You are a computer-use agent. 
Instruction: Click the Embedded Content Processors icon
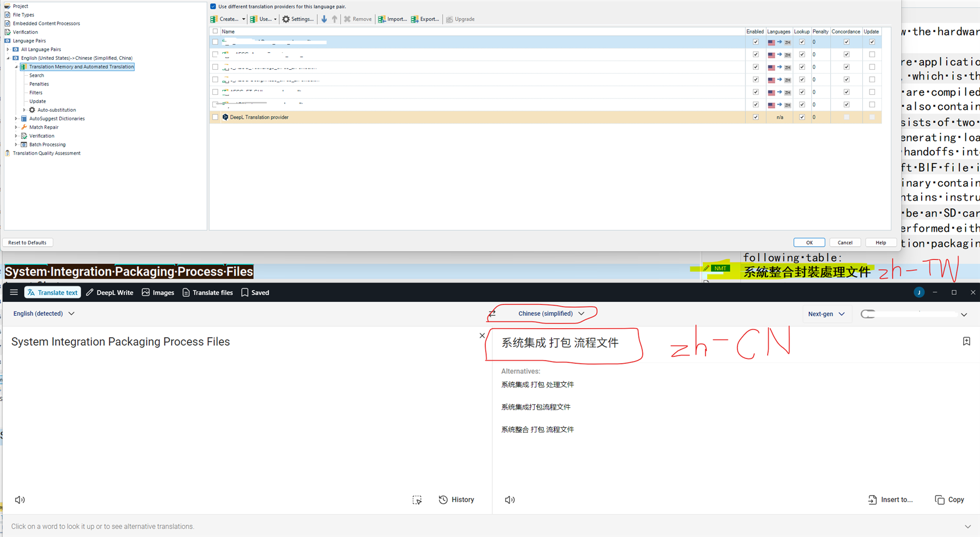click(8, 23)
